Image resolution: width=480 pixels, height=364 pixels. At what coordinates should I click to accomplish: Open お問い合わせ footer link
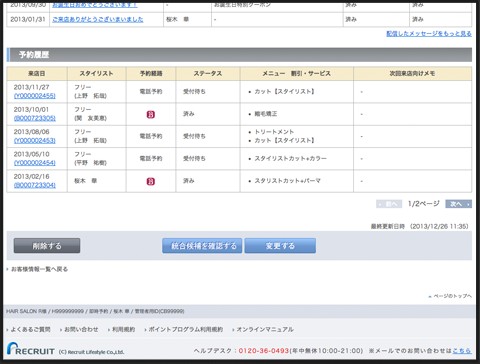[x=81, y=329]
